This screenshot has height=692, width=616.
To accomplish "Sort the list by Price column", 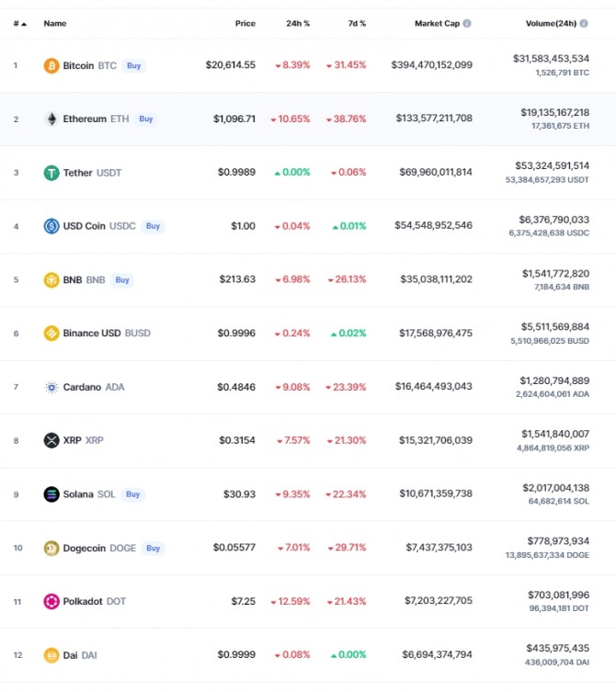I will pos(245,23).
